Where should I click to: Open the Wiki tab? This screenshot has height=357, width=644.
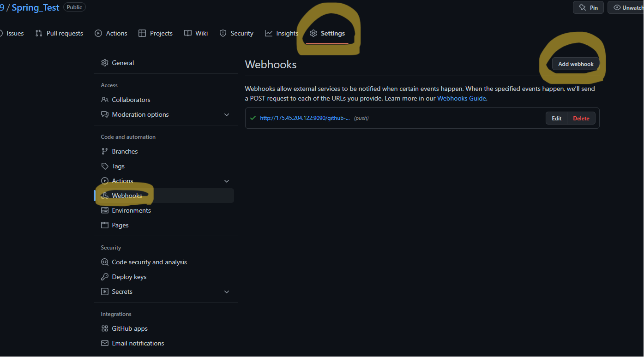196,33
